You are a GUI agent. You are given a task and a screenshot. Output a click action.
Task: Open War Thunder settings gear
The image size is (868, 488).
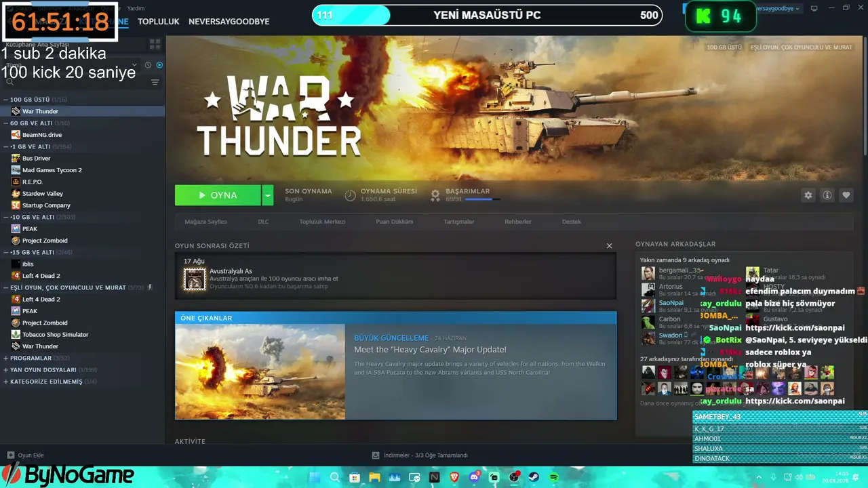(x=808, y=195)
